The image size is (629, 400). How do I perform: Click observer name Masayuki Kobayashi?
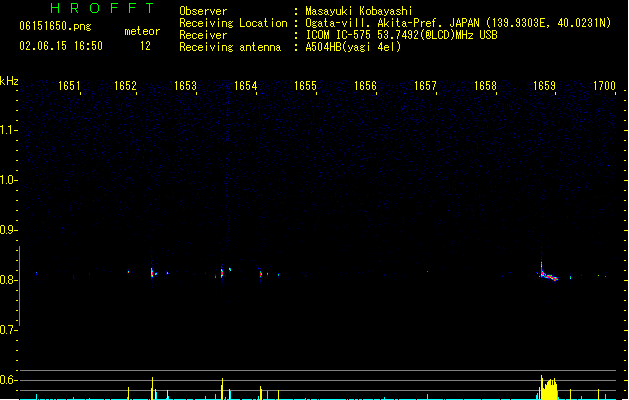click(359, 11)
